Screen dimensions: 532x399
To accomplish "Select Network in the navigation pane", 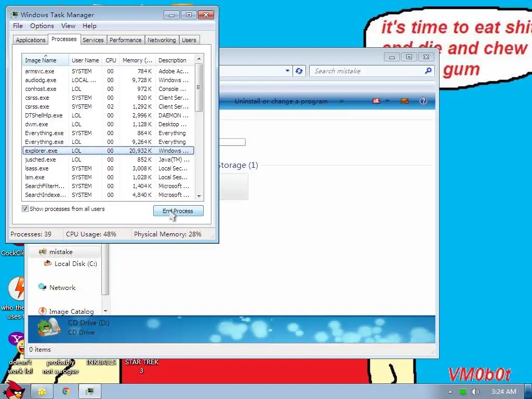I will (62, 288).
